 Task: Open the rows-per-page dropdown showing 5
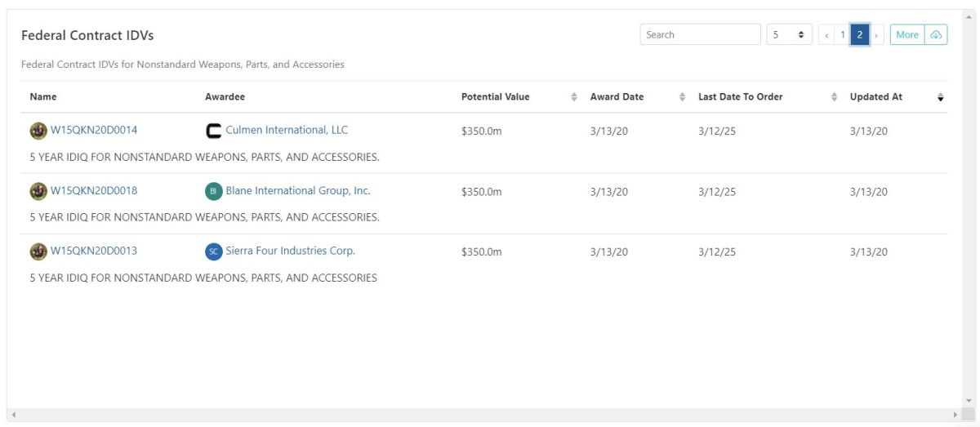point(789,34)
